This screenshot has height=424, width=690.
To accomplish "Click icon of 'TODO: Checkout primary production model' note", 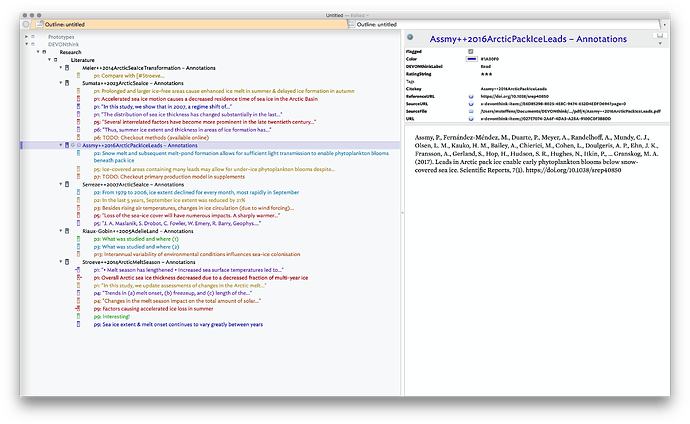I will 78,176.
